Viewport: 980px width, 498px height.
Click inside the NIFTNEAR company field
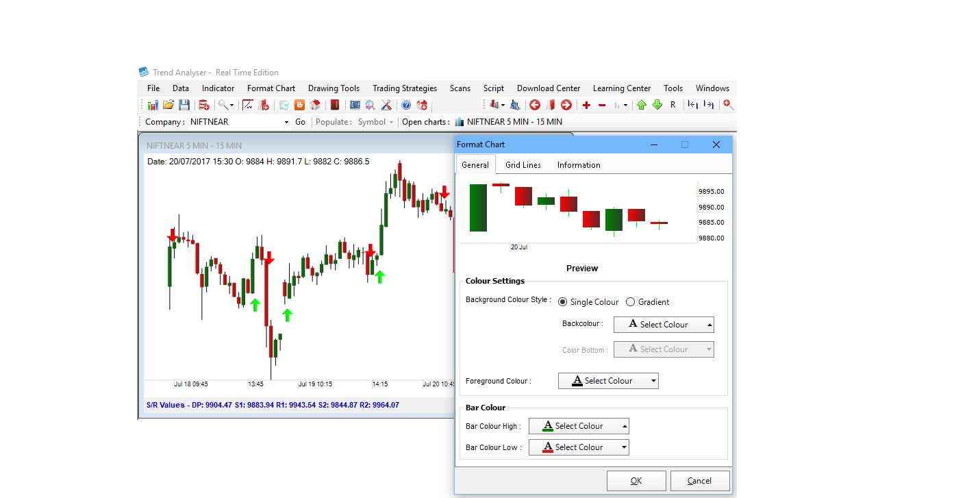point(226,121)
